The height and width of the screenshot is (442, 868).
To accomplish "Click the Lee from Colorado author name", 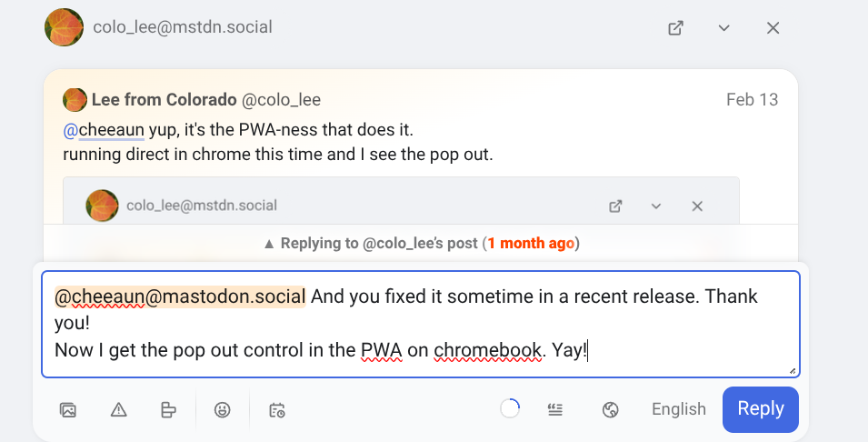I will tap(164, 100).
